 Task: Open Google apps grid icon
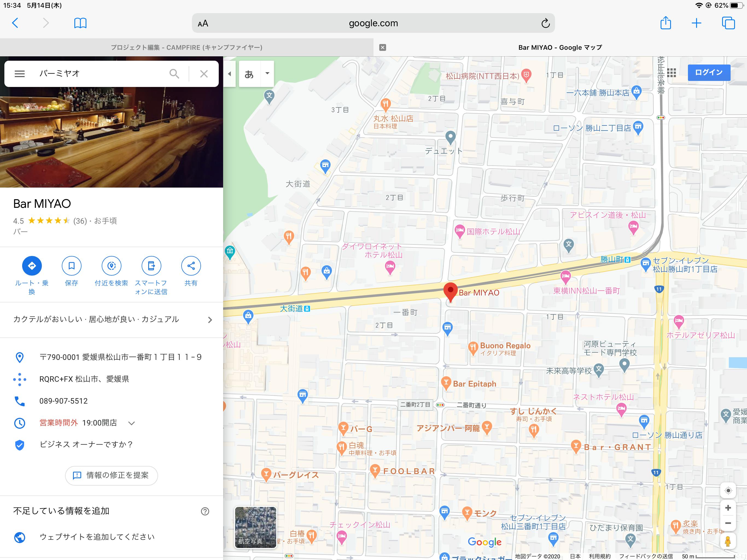pyautogui.click(x=671, y=73)
